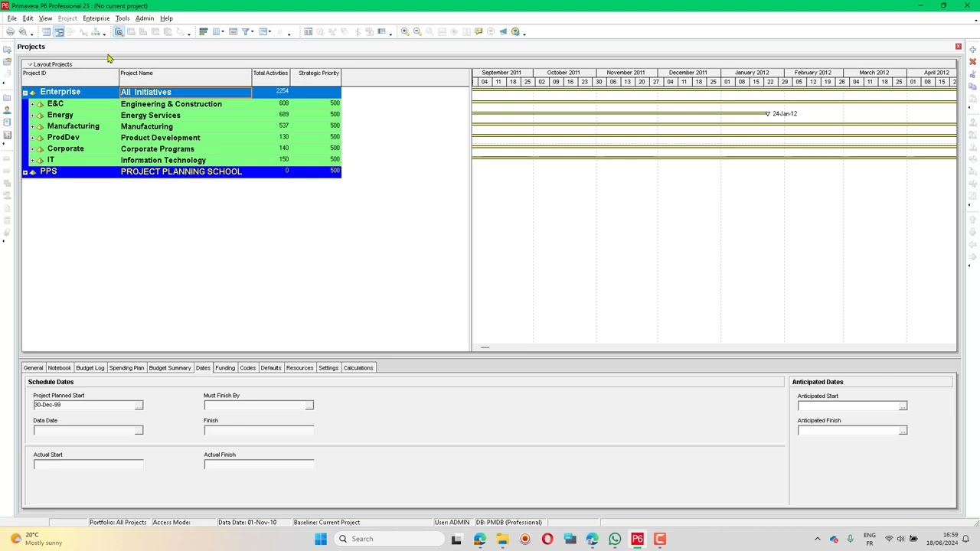
Task: Open the View menu
Action: click(x=45, y=18)
